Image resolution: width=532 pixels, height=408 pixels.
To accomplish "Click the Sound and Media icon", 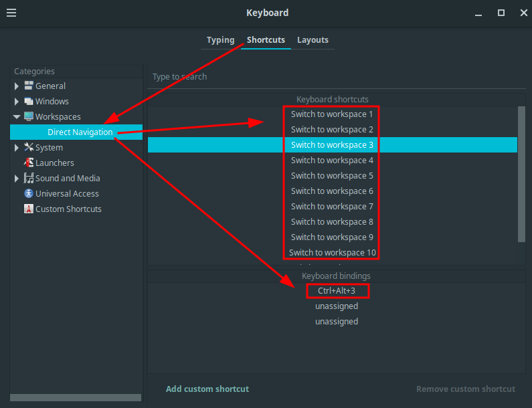I will (29, 178).
